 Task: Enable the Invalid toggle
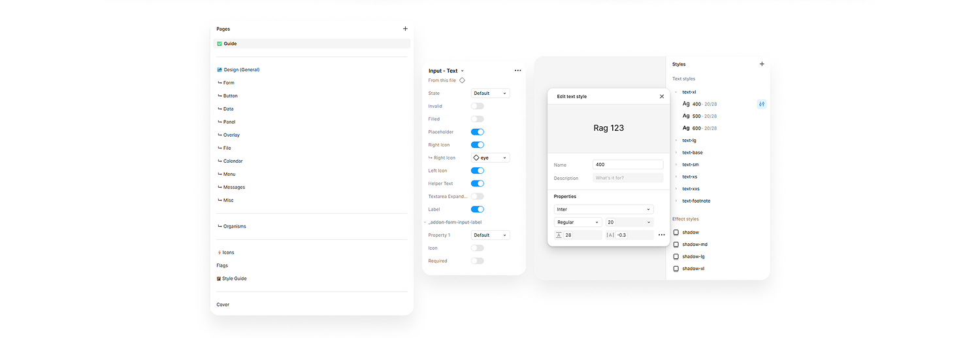pyautogui.click(x=477, y=106)
